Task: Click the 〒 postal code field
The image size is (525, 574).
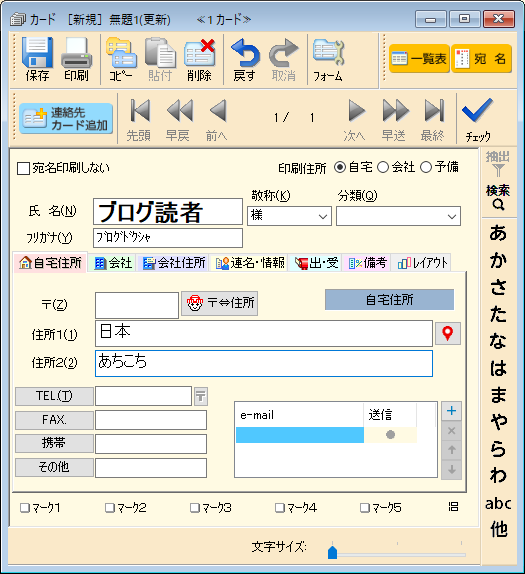Action: [x=137, y=305]
